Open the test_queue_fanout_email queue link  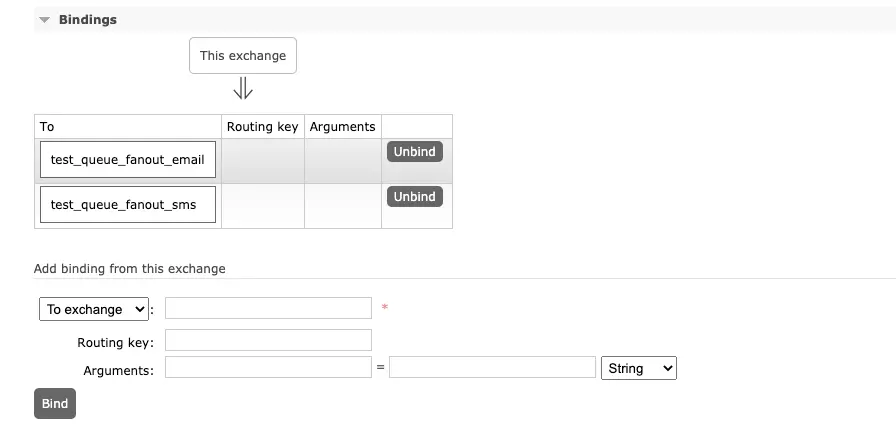coord(127,160)
